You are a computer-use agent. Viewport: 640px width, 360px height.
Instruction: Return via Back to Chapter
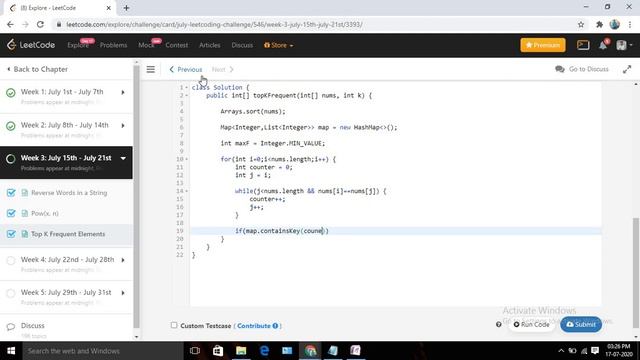[x=37, y=69]
